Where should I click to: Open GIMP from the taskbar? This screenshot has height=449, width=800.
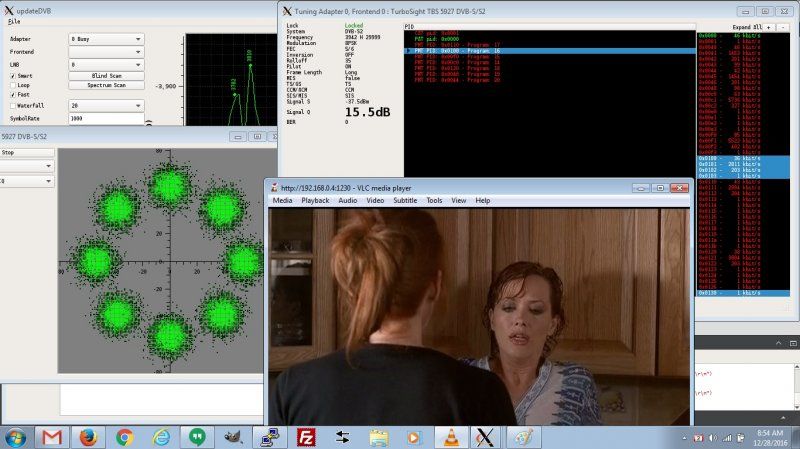click(x=233, y=438)
